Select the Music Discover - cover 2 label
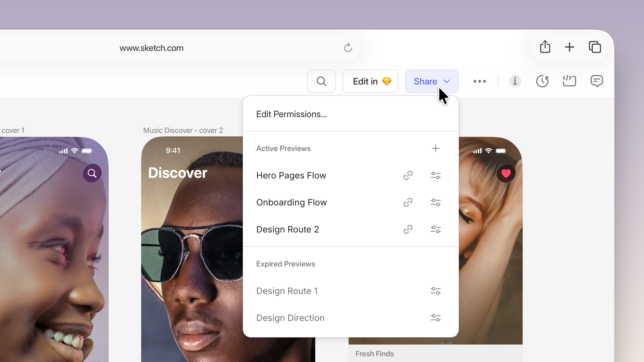Image resolution: width=644 pixels, height=362 pixels. point(183,130)
